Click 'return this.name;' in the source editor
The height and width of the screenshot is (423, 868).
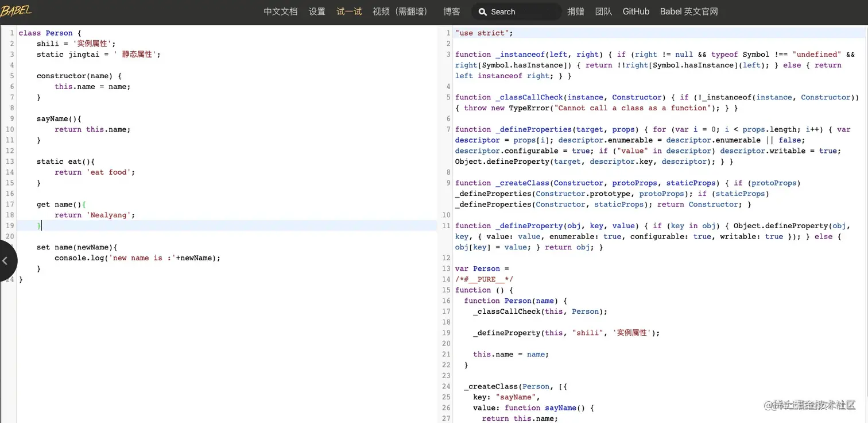(92, 129)
